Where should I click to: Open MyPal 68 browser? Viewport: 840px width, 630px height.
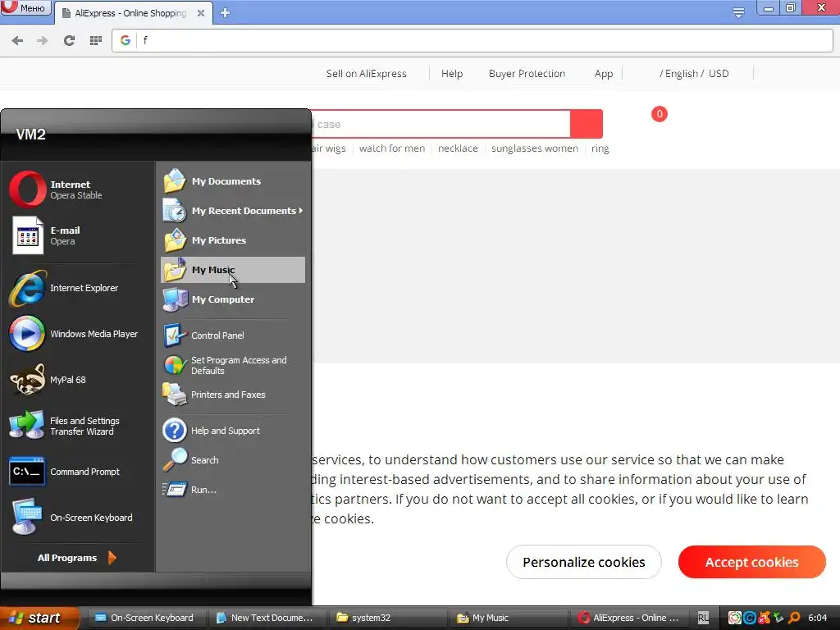click(78, 380)
